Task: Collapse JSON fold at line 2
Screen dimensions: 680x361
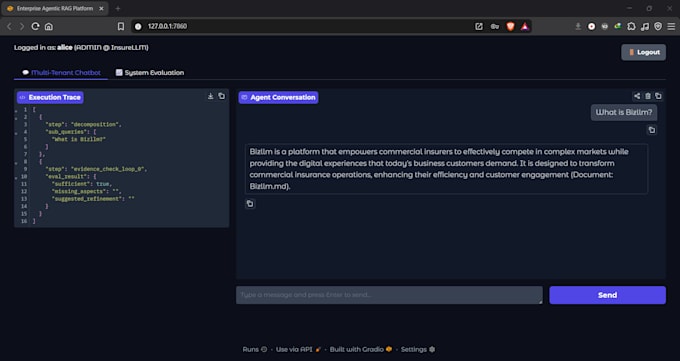Action: click(x=16, y=118)
